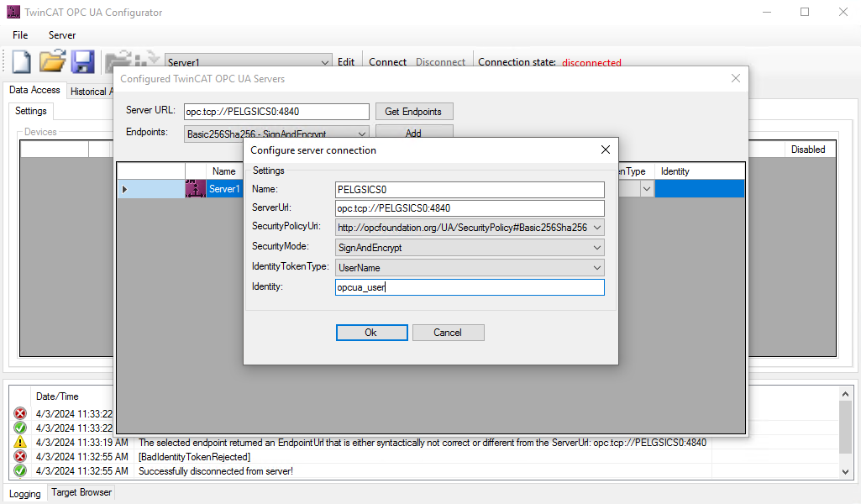This screenshot has width=861, height=504.
Task: Click the Open folder toolbar icon
Action: (x=52, y=61)
